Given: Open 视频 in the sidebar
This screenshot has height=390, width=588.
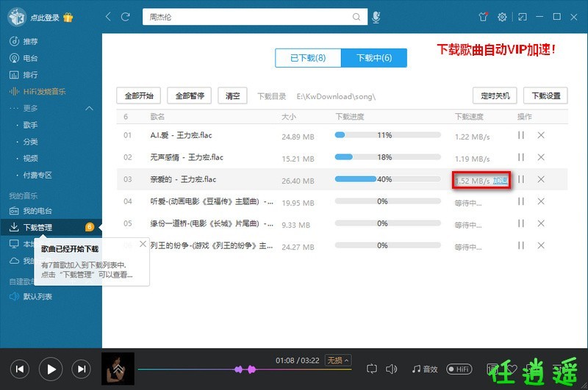Looking at the screenshot, I should 30,158.
